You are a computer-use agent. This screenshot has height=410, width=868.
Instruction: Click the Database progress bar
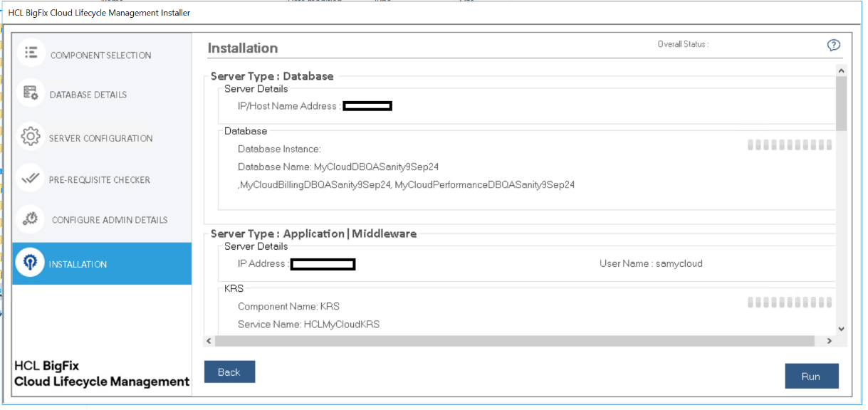[790, 145]
